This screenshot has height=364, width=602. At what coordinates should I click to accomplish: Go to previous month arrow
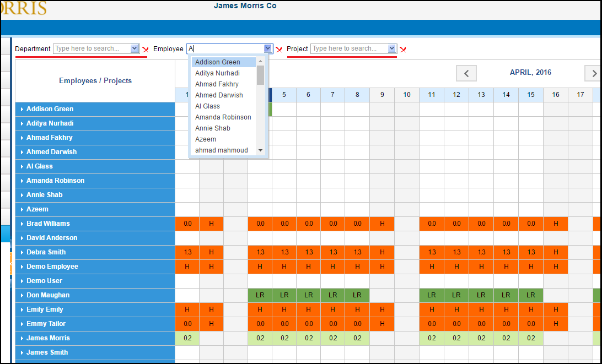[x=466, y=73]
